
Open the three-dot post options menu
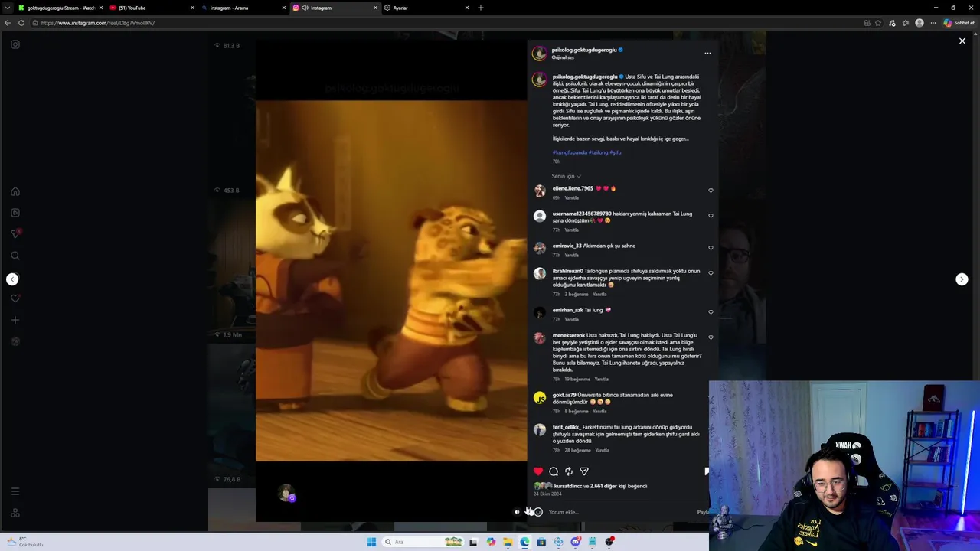(x=707, y=54)
